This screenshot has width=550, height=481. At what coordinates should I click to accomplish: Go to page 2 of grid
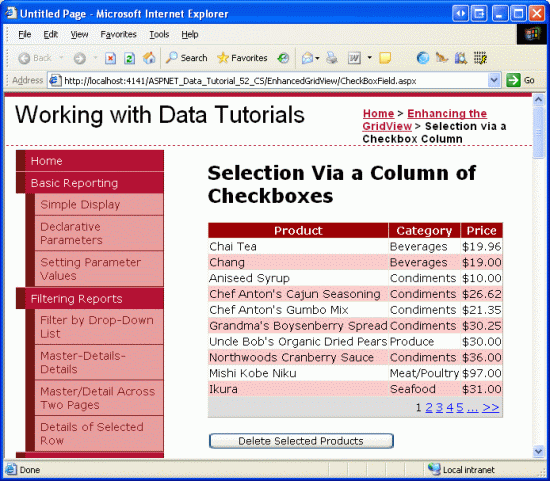(429, 407)
